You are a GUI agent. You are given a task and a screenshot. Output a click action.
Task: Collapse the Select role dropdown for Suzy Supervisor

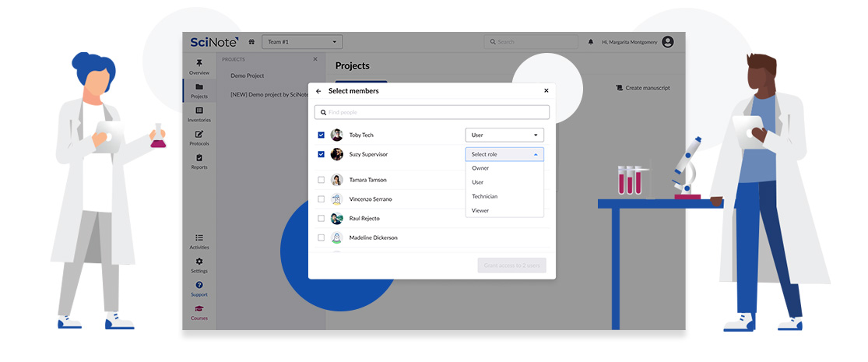tap(504, 154)
